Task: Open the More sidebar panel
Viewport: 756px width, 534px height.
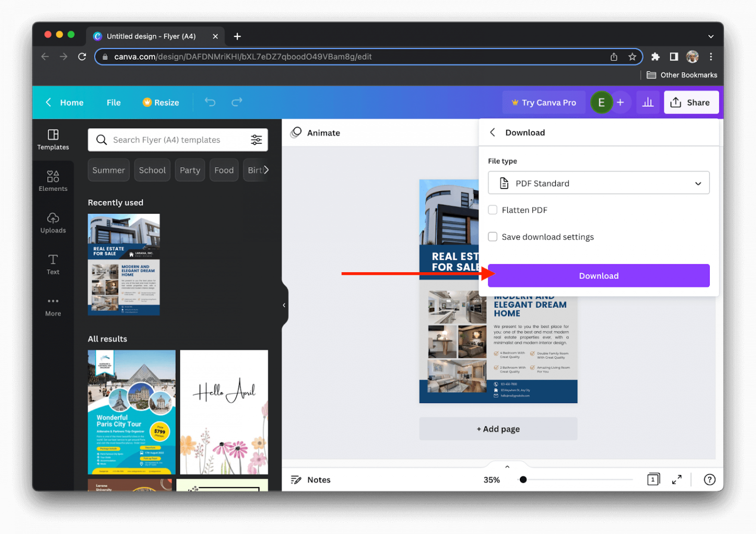Action: coord(53,306)
